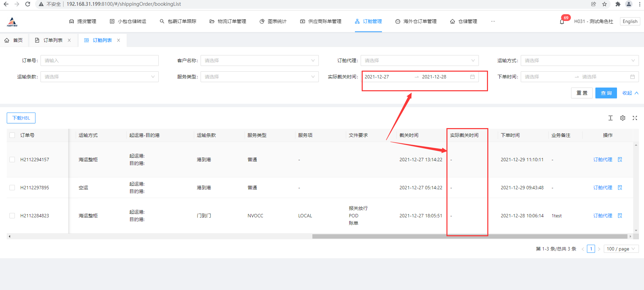Viewport: 644px width, 290px height.
Task: Click the notification bell icon
Action: click(x=562, y=22)
